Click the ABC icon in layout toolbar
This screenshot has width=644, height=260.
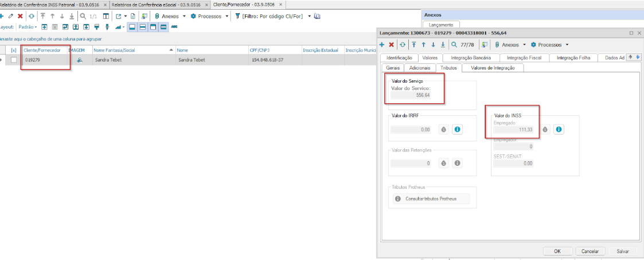coord(174,27)
